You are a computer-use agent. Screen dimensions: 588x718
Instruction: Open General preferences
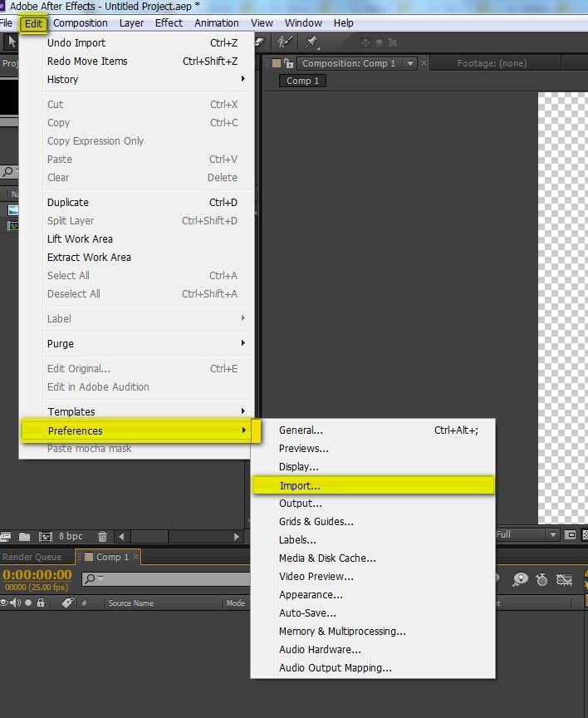[373, 430]
